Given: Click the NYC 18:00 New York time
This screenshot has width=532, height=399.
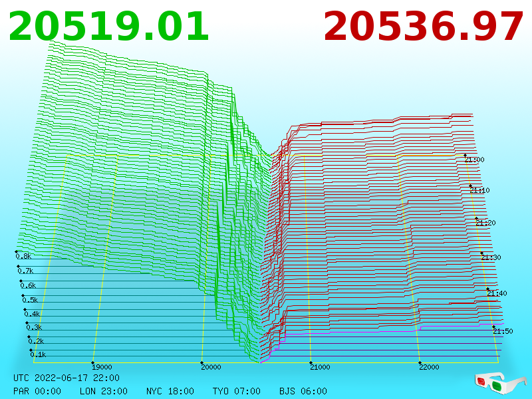Looking at the screenshot, I should pyautogui.click(x=170, y=391).
